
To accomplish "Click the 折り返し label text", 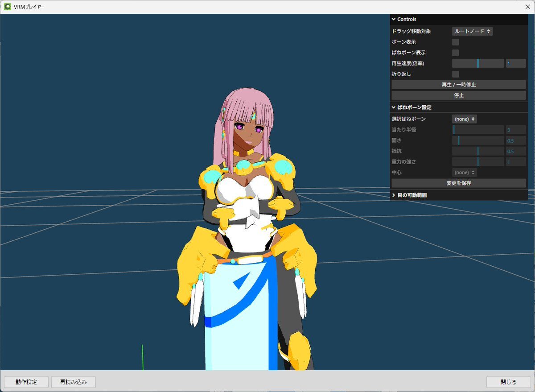I will tap(401, 74).
